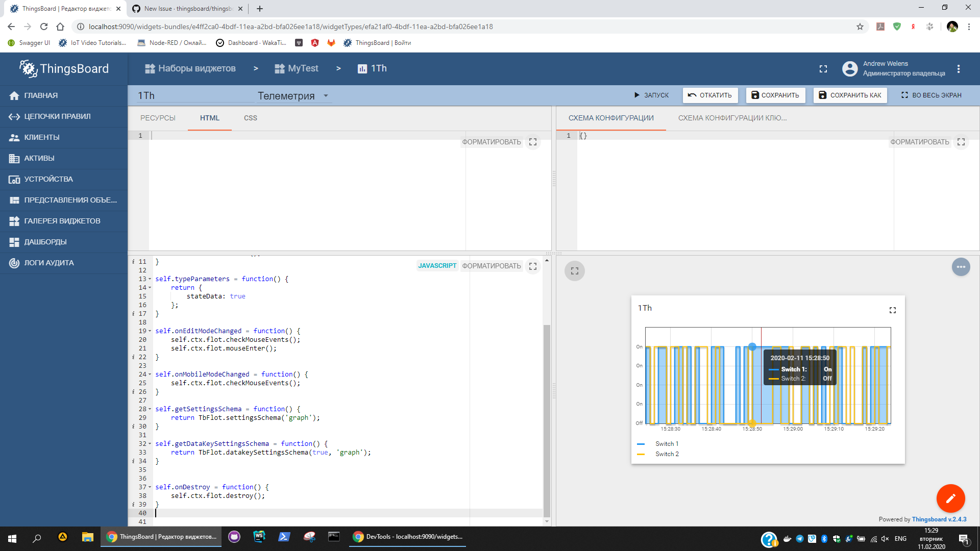980x551 pixels.
Task: Open Галерея виджетов from the sidebar
Action: (61, 220)
